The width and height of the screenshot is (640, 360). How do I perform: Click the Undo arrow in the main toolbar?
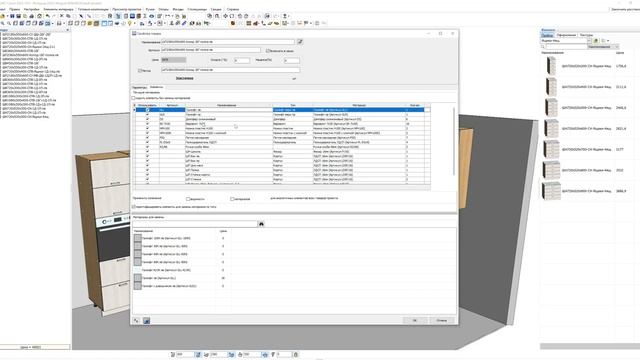coord(48,16)
